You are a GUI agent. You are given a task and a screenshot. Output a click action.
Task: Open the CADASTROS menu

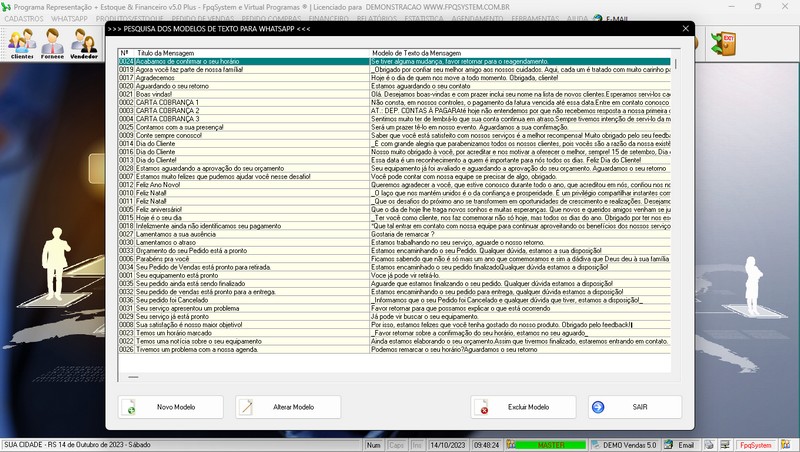(x=24, y=19)
